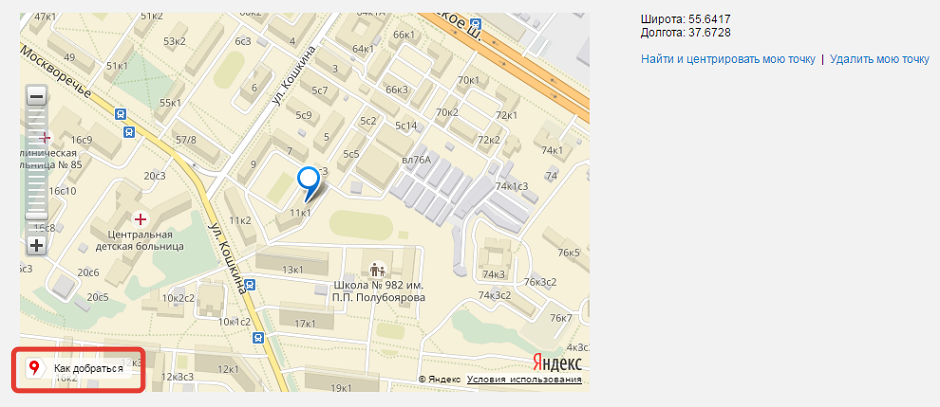
Task: Select the school icon for Школа № 982
Action: click(377, 269)
